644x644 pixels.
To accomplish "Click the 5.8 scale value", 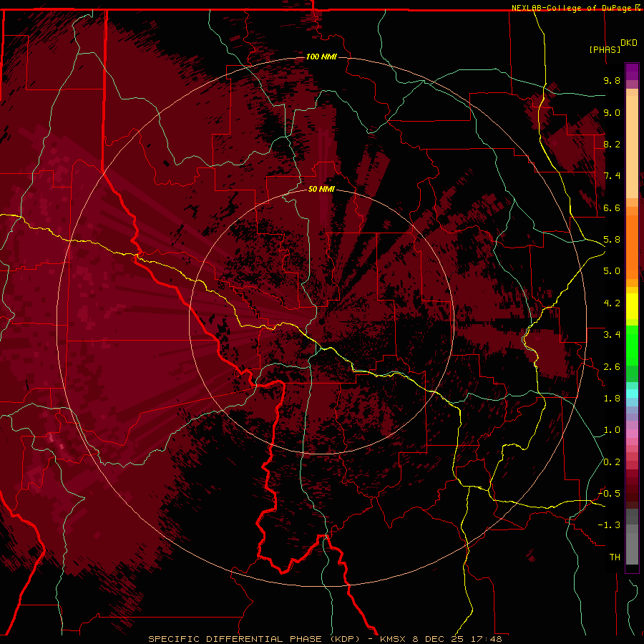I will [x=612, y=240].
